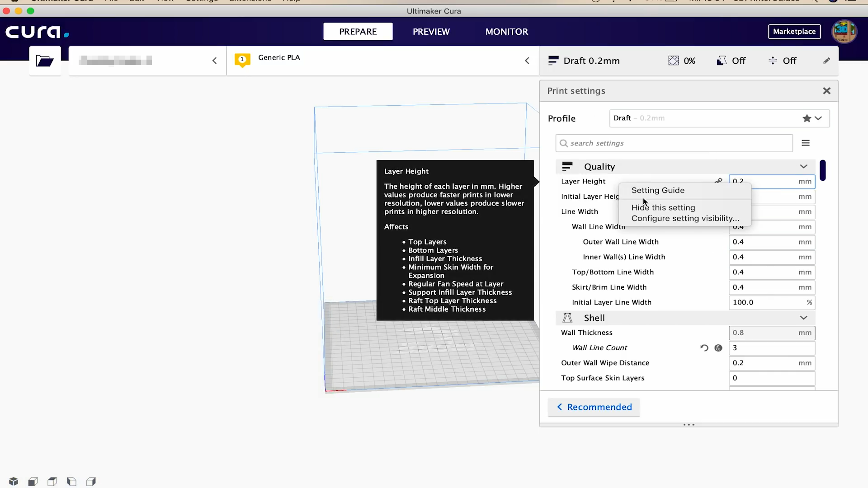Click the Outer Wall Line Width field

772,242
